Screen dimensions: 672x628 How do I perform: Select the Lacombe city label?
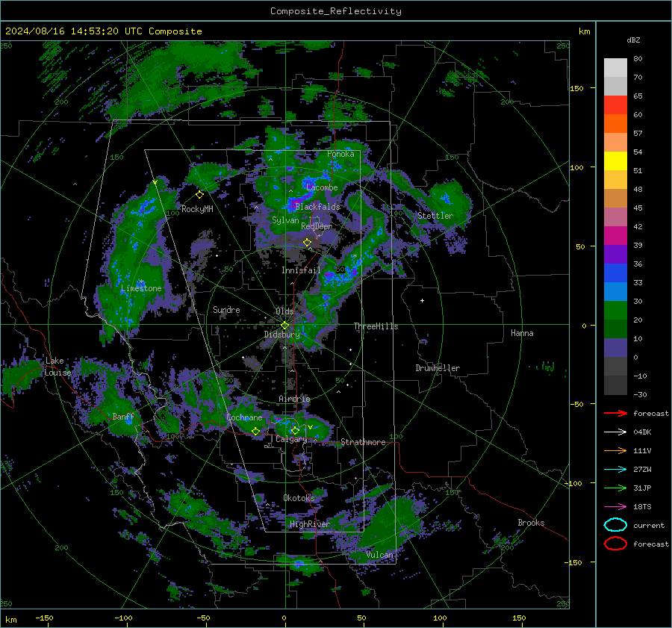[x=322, y=187]
